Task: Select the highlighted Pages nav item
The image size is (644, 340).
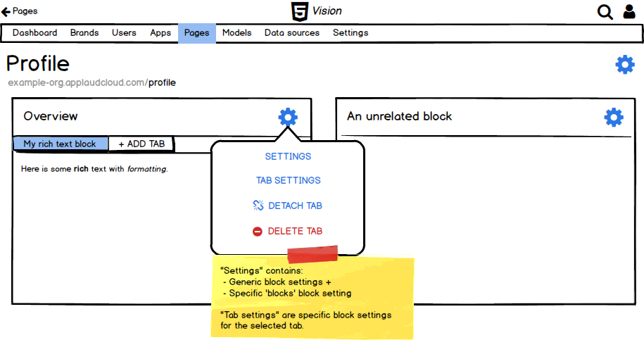Action: (x=196, y=33)
